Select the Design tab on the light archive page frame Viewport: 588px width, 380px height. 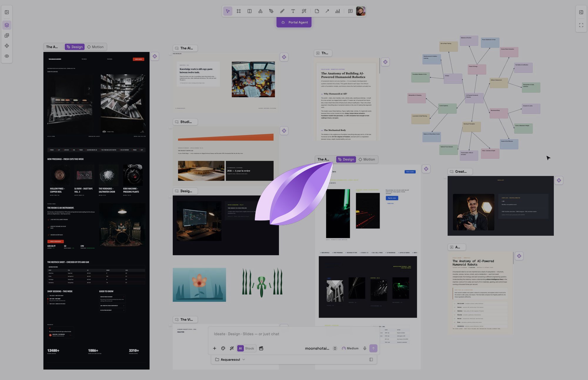click(346, 159)
